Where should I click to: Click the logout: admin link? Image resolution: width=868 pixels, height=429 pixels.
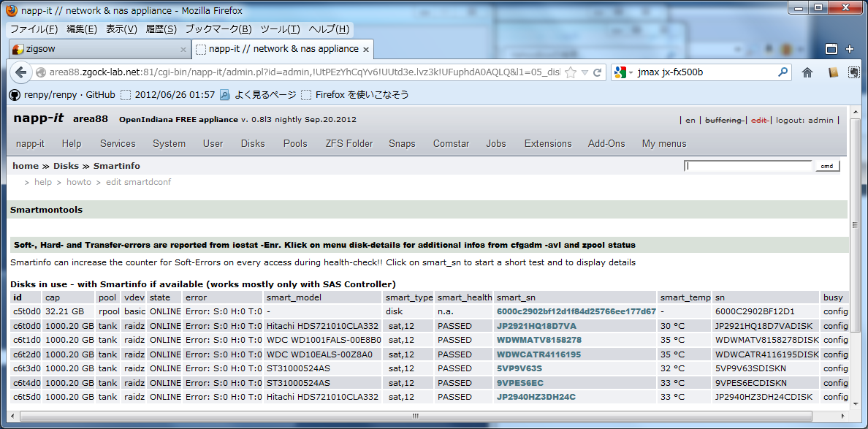click(805, 120)
